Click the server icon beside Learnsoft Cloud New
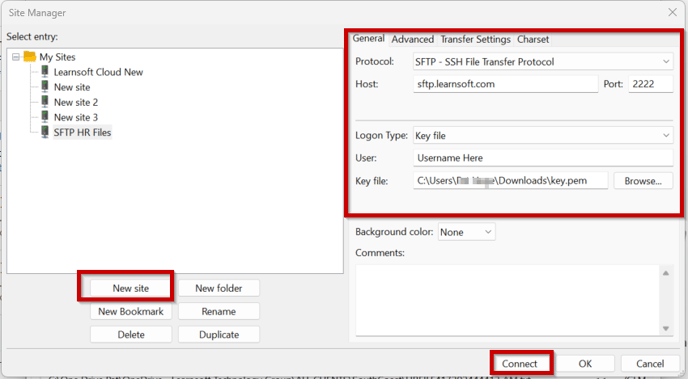 tap(45, 71)
